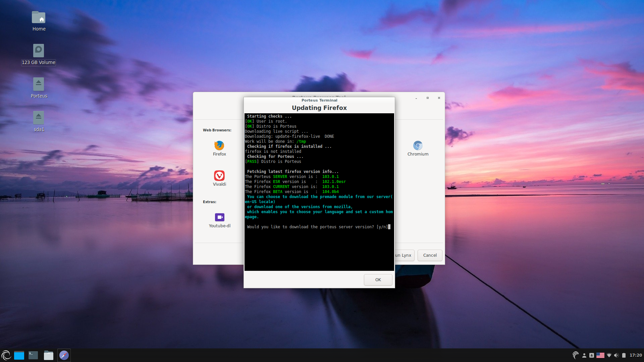
Task: Select the Youtube-dl extras icon
Action: pos(220,217)
